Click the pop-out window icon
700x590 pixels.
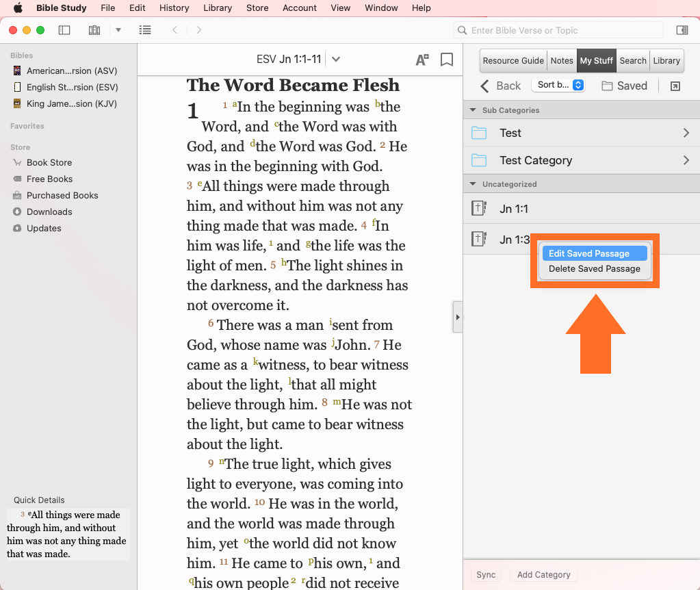coord(675,86)
